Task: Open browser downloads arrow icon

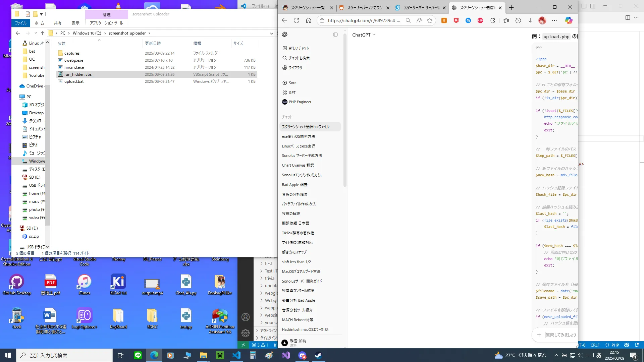Action: point(530,20)
